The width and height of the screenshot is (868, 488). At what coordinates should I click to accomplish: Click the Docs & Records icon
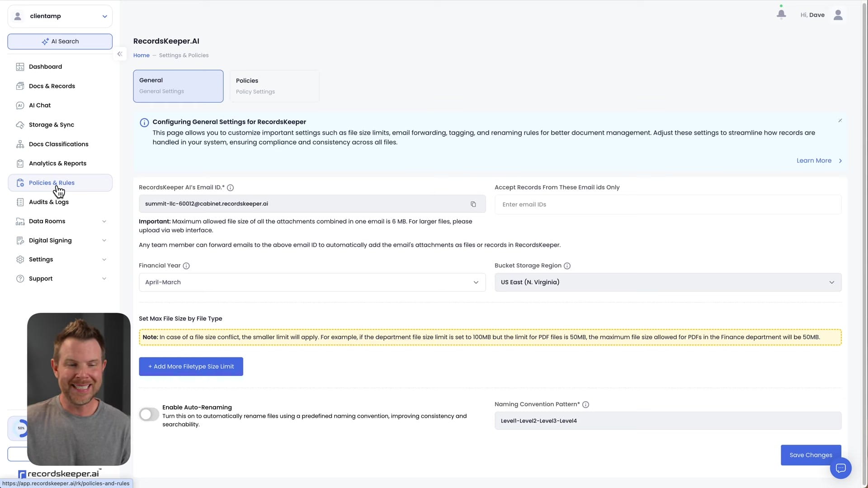pyautogui.click(x=20, y=86)
